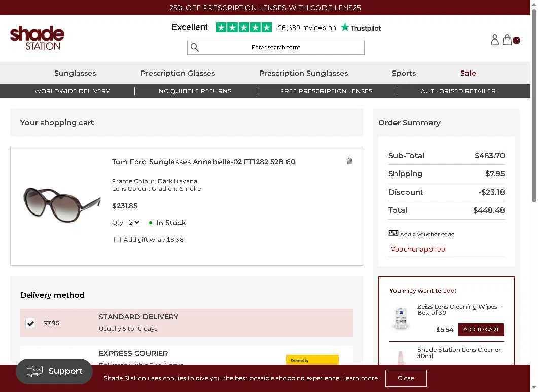Screen dimensions: 538x392
Task: Click WORLDWIDE DELIVERY banner link
Action: point(72,91)
